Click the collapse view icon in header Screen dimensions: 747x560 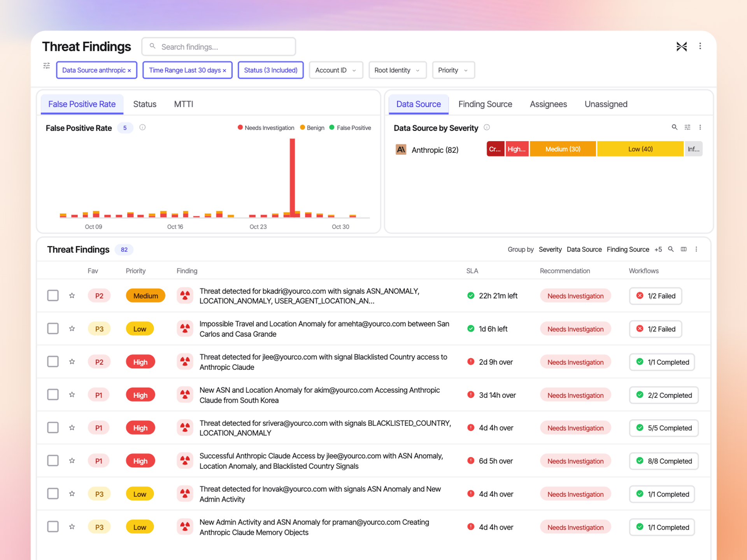pyautogui.click(x=681, y=47)
